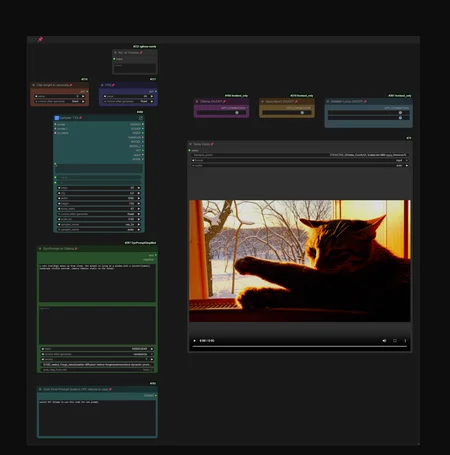Click the model path field in DynPrompt node

tap(97, 365)
